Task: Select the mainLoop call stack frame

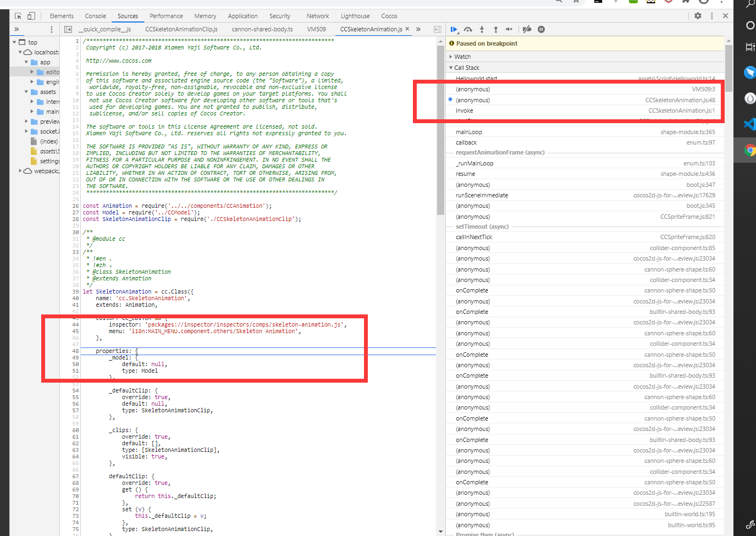Action: [468, 132]
